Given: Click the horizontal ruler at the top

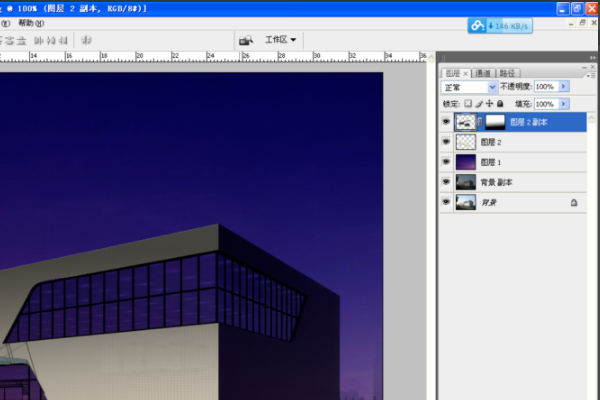Looking at the screenshot, I should tap(213, 56).
